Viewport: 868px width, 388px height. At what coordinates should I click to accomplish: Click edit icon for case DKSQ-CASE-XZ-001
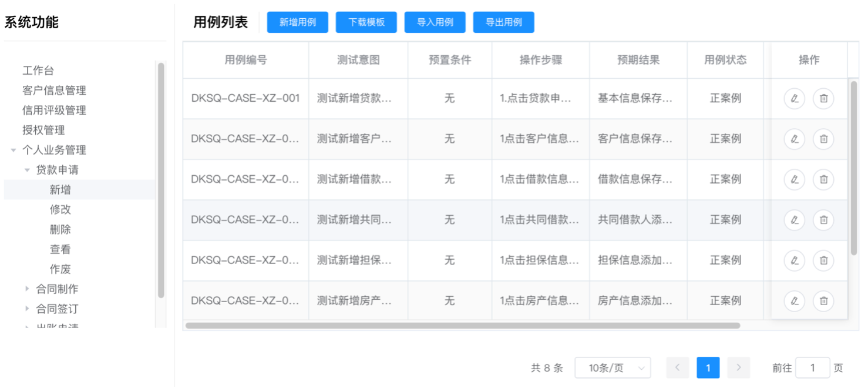(x=794, y=98)
